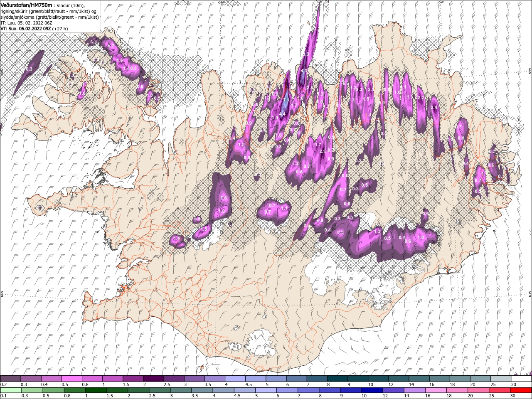The height and width of the screenshot is (399, 532).
Task: Click the title text Veðurstofan/HM750m
Action: [x=26, y=5]
